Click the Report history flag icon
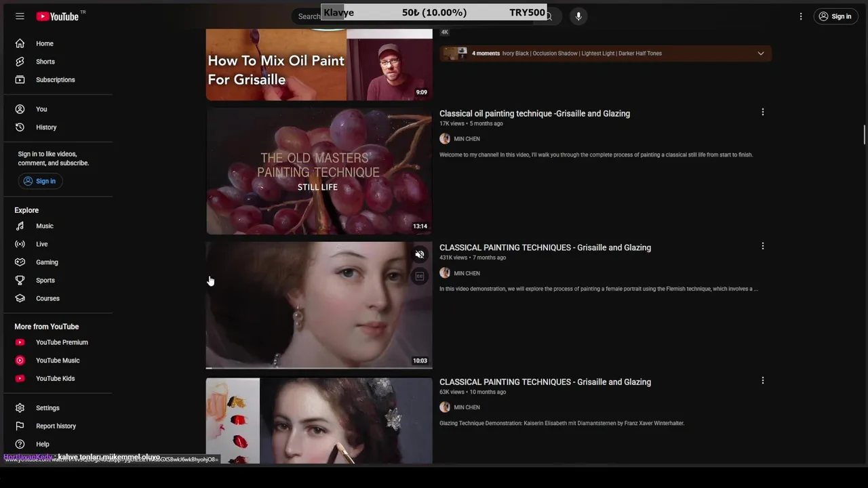This screenshot has width=868, height=488. [x=20, y=426]
